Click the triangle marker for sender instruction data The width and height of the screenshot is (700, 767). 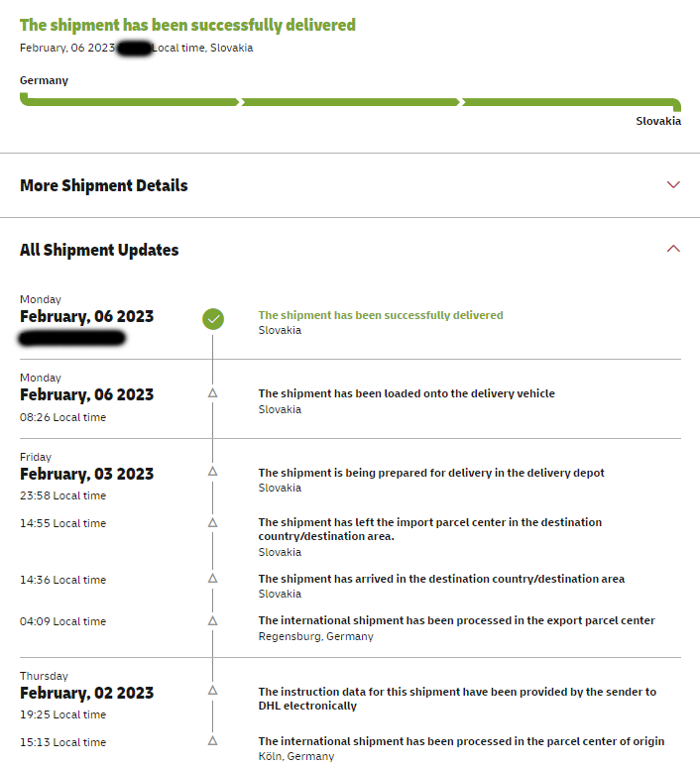coord(212,691)
